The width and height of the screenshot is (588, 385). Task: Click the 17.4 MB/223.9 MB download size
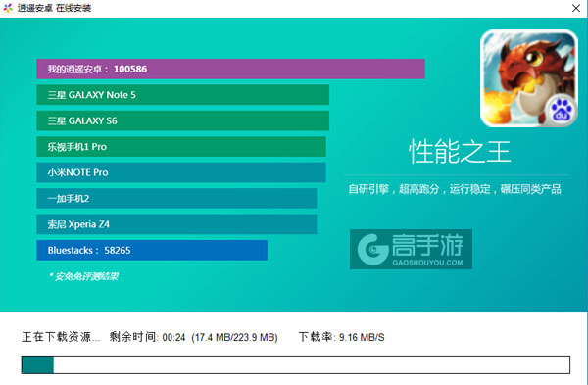tap(235, 337)
